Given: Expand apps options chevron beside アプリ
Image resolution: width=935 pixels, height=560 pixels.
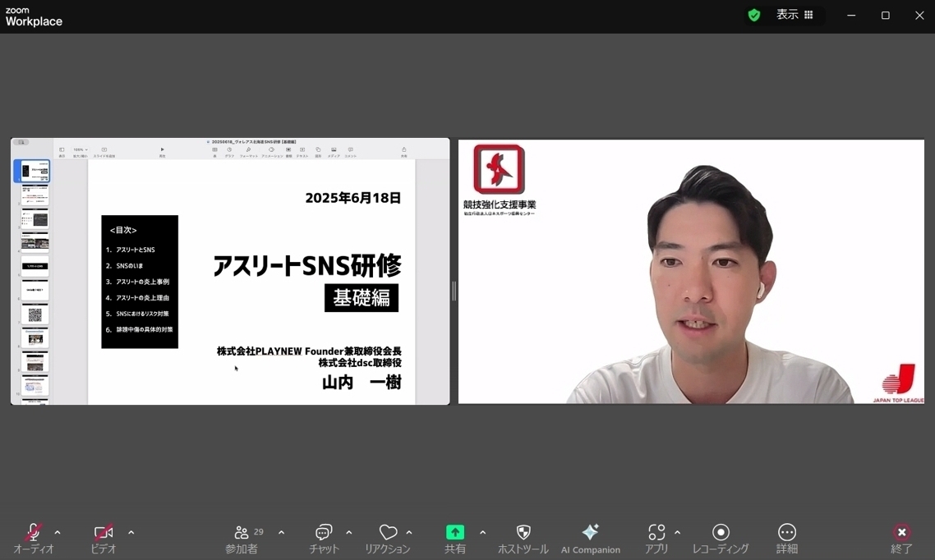Looking at the screenshot, I should click(677, 532).
